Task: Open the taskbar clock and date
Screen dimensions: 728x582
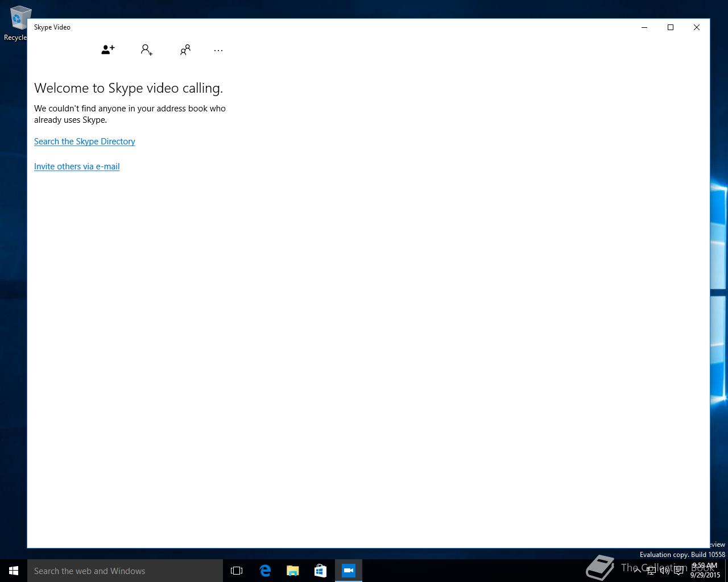Action: pyautogui.click(x=705, y=571)
